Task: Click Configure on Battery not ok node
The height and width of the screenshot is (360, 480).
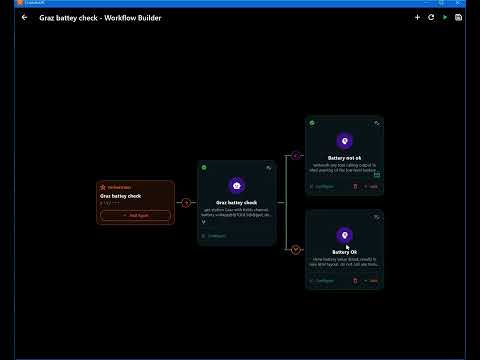Action: tap(322, 187)
